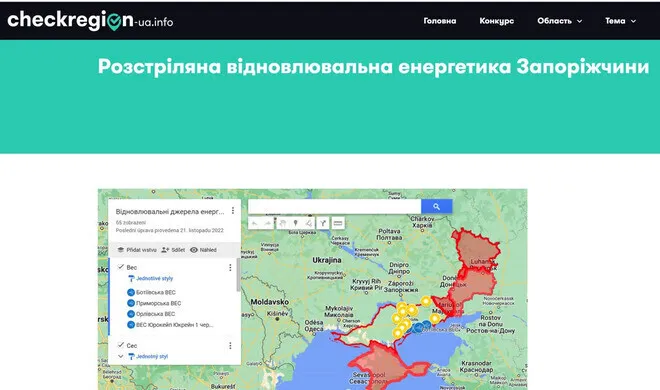Click the layer panel scrollbar

click(239, 275)
